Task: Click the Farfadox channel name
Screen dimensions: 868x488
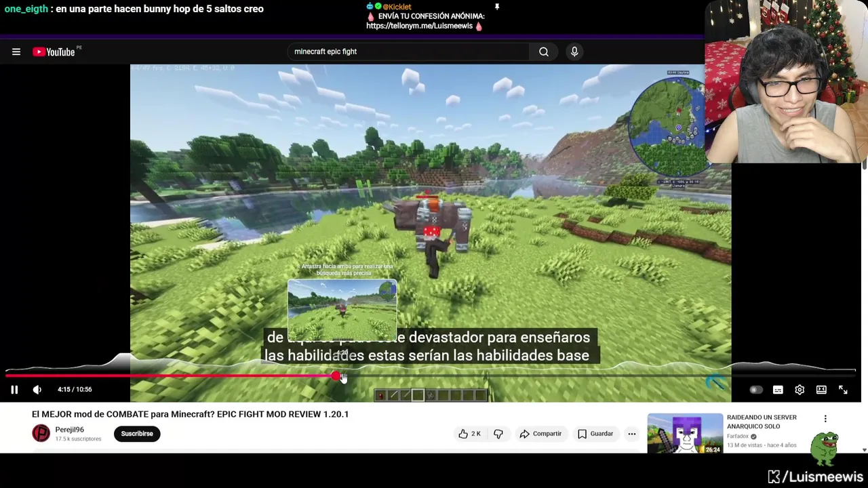Action: (x=737, y=436)
